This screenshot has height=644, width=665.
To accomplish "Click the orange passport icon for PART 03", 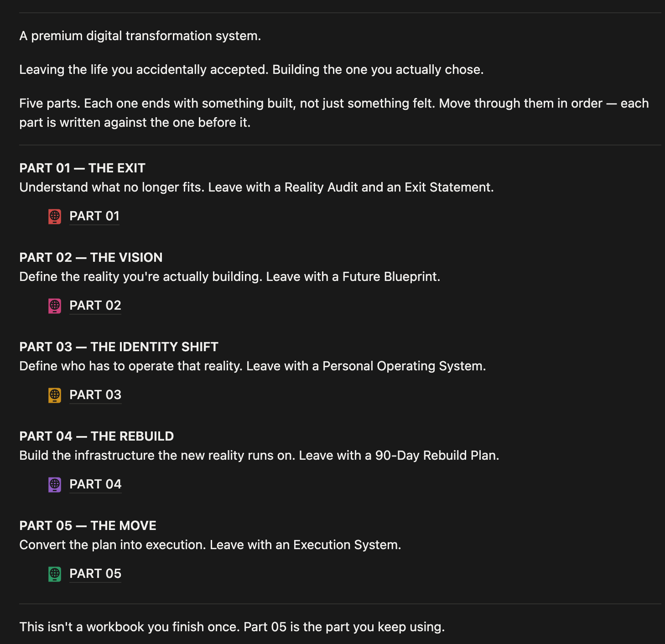I will 55,395.
